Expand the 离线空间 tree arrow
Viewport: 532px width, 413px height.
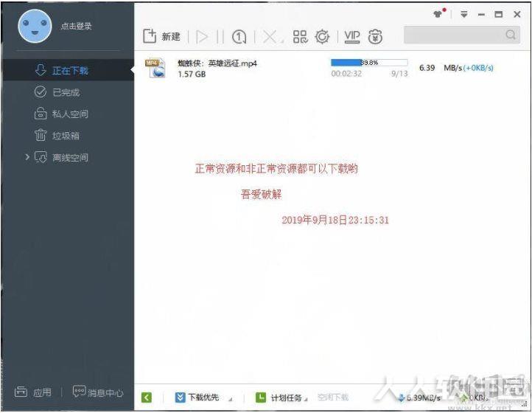[x=27, y=157]
